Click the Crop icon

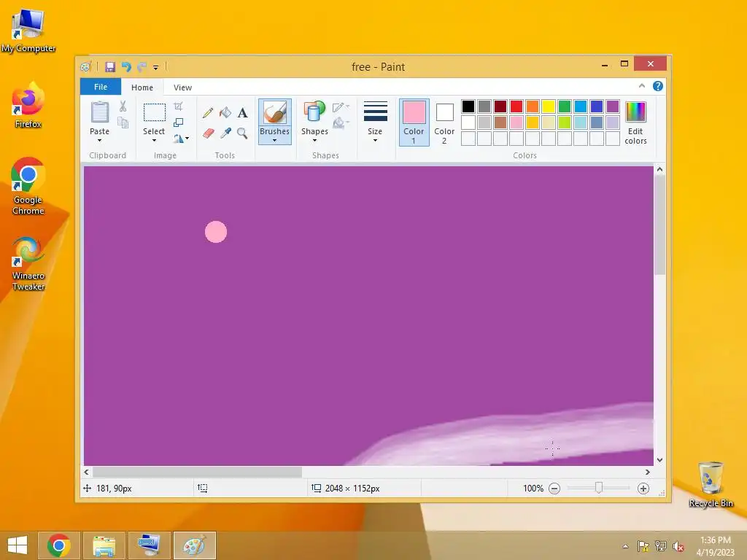tap(178, 106)
